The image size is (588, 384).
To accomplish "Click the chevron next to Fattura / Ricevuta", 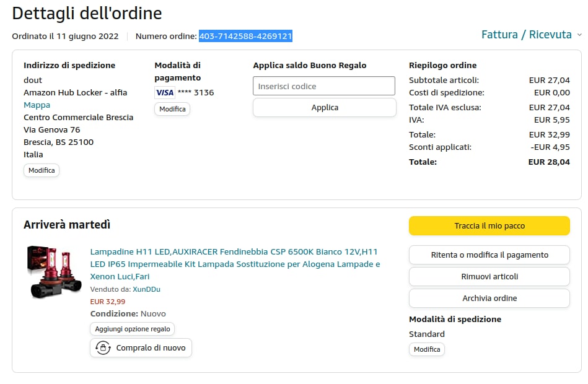I will pyautogui.click(x=579, y=35).
